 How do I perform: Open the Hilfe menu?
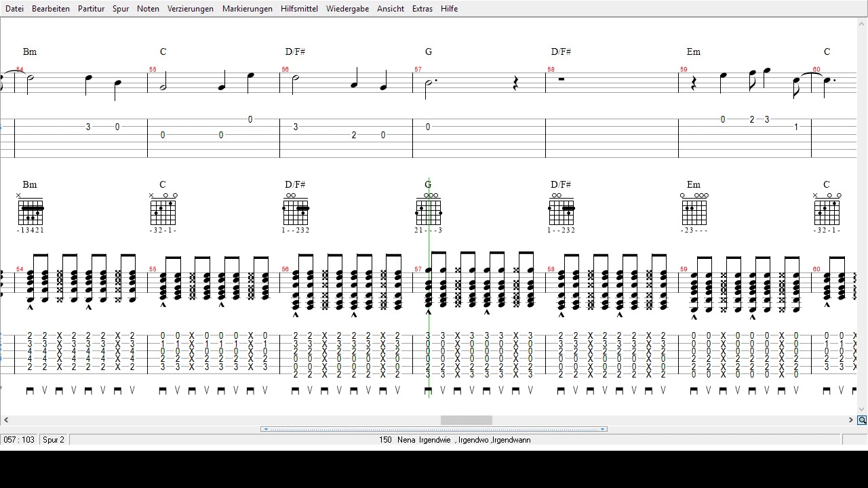(449, 9)
